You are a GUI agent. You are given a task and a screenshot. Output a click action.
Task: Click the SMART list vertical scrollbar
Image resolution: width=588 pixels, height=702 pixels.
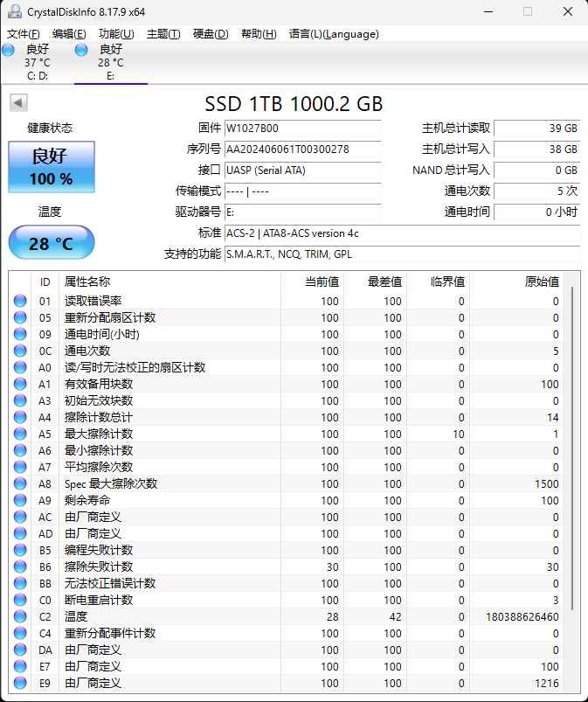[571, 448]
